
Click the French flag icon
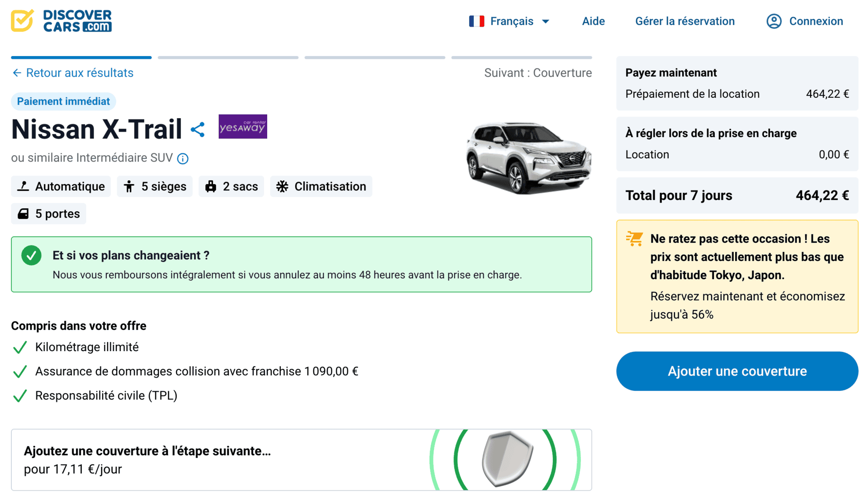[476, 21]
